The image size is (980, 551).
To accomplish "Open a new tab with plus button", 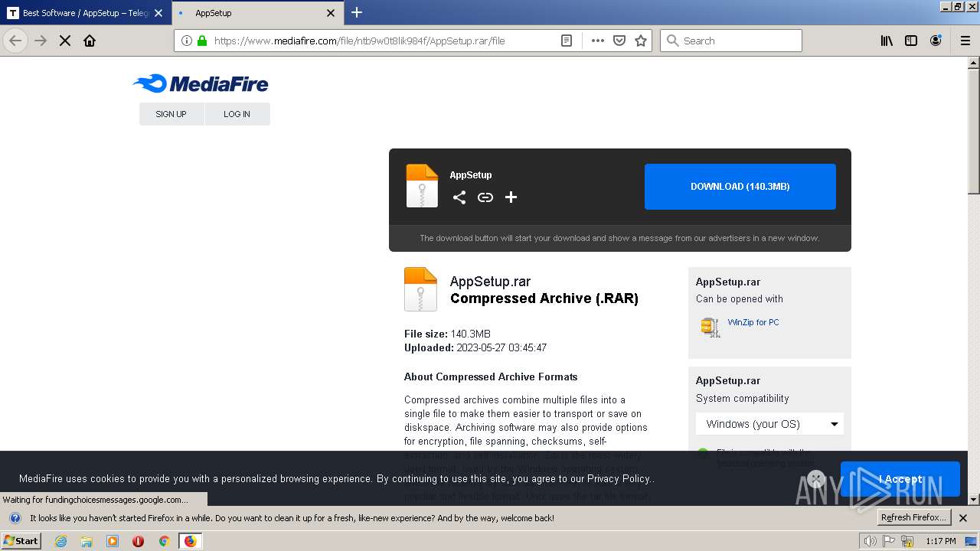I will click(357, 12).
